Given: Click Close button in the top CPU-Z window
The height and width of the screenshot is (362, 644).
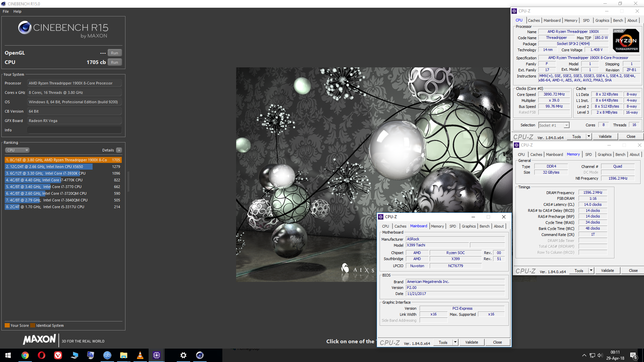Looking at the screenshot, I should [631, 136].
